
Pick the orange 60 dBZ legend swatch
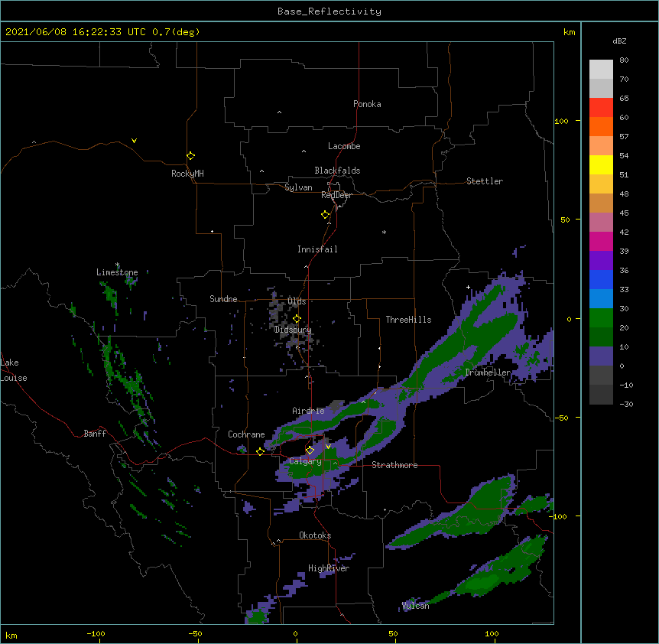click(x=601, y=126)
